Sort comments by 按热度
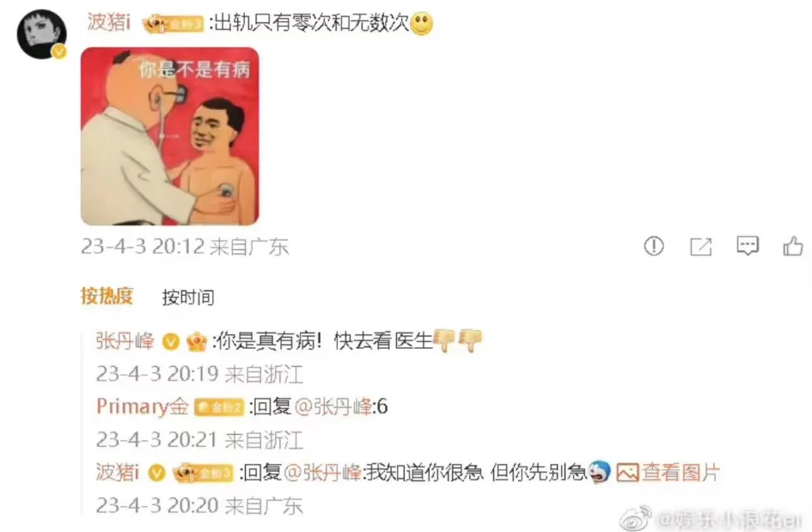Image resolution: width=812 pixels, height=532 pixels. click(x=107, y=296)
